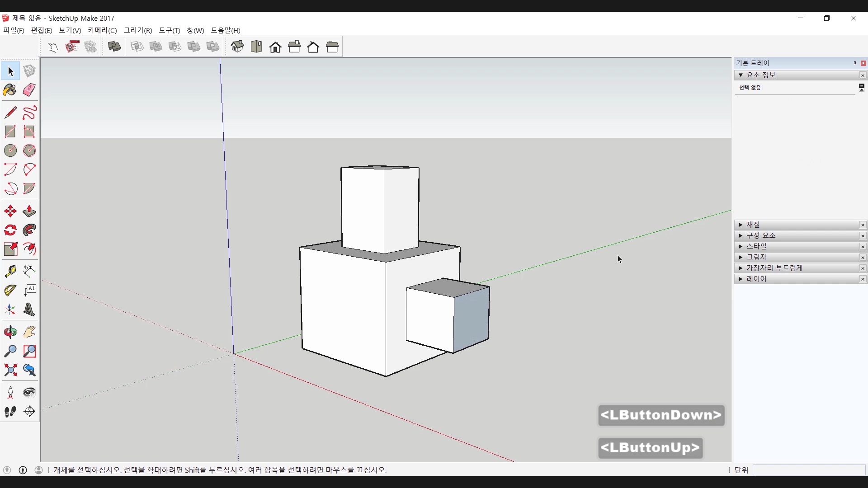
Task: Pin the 기본 트레이 panel
Action: click(x=855, y=63)
